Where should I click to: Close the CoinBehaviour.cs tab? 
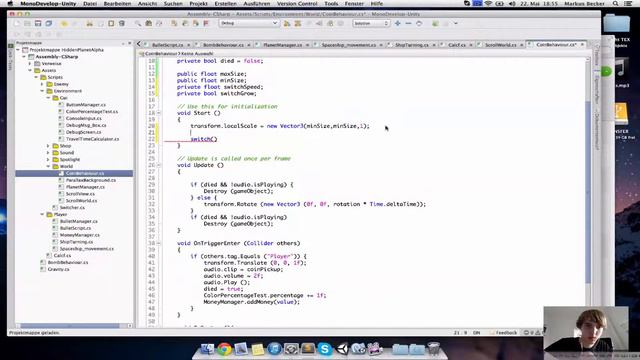582,44
